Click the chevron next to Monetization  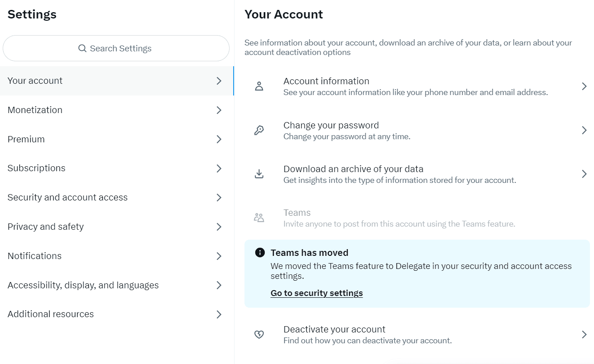[x=219, y=110]
